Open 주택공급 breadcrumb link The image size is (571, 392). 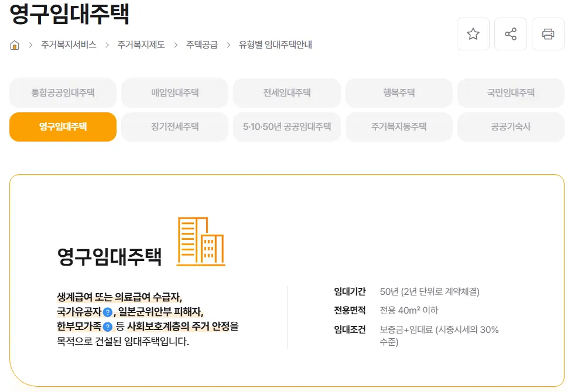click(201, 45)
